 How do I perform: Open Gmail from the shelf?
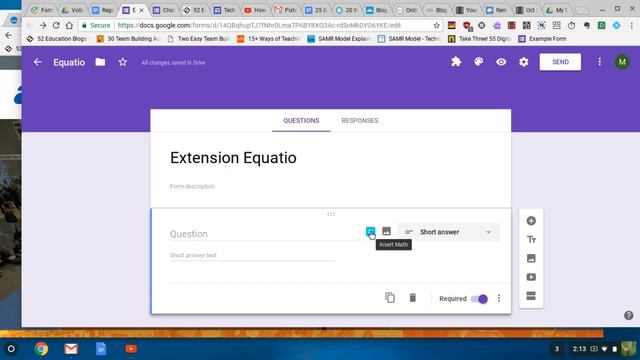tap(71, 349)
